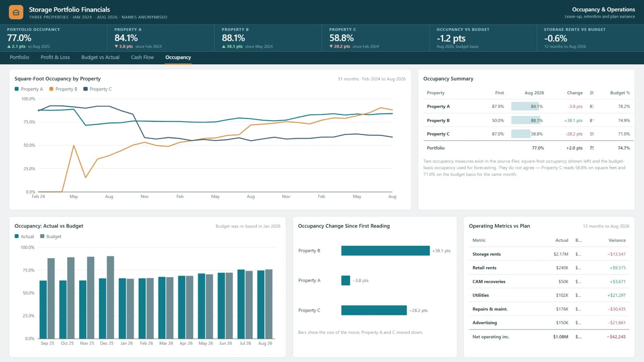Viewport: 644px width, 362px height.
Task: Click the red down arrow beside 28.2 pts
Action: (331, 47)
